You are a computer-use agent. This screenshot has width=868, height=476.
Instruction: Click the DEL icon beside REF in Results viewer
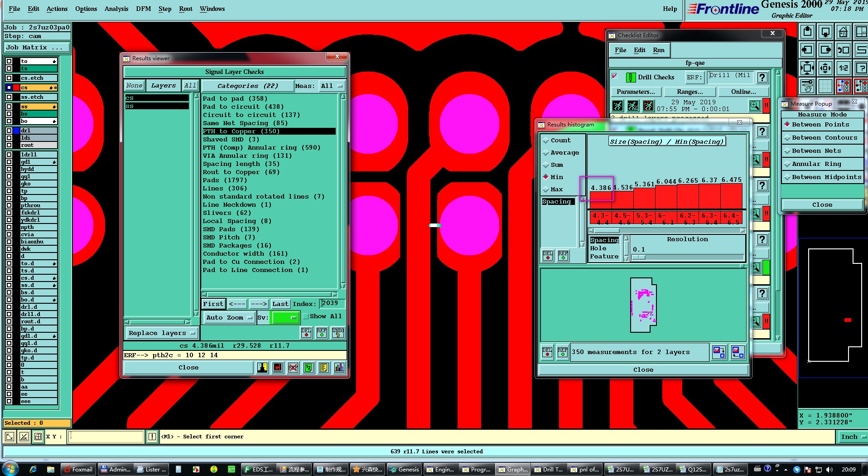coord(306,333)
